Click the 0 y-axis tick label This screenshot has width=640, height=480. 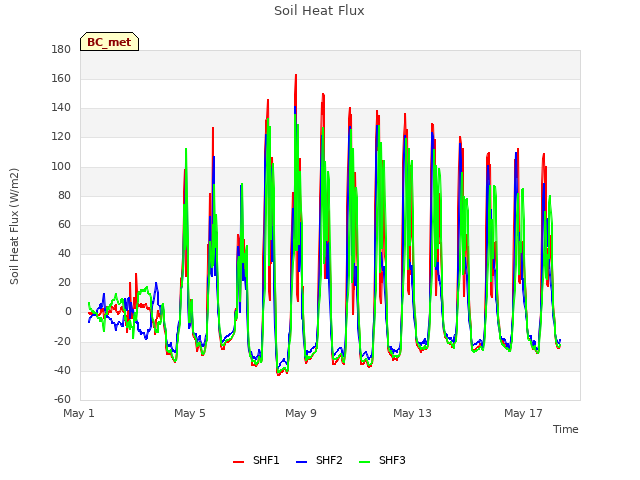coord(68,312)
